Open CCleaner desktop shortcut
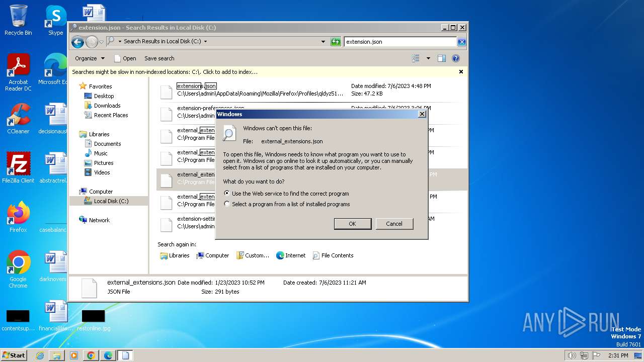 (18, 119)
